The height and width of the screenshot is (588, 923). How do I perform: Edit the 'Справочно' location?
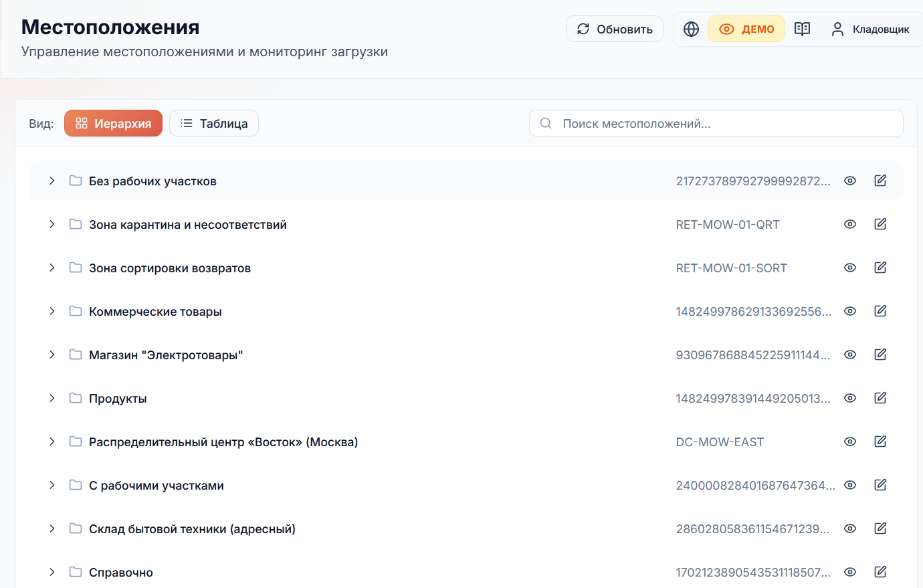pos(880,572)
